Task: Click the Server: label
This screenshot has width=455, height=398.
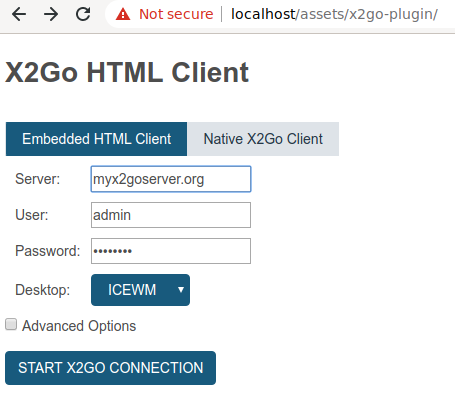Action: pos(38,179)
